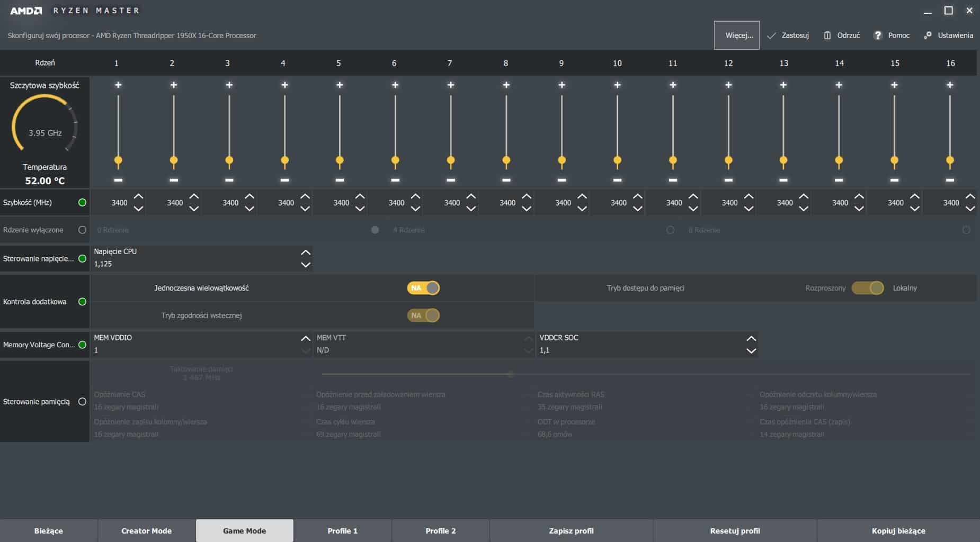The width and height of the screenshot is (980, 542).
Task: Decrease core 1 speed with down arrow
Action: [x=138, y=209]
